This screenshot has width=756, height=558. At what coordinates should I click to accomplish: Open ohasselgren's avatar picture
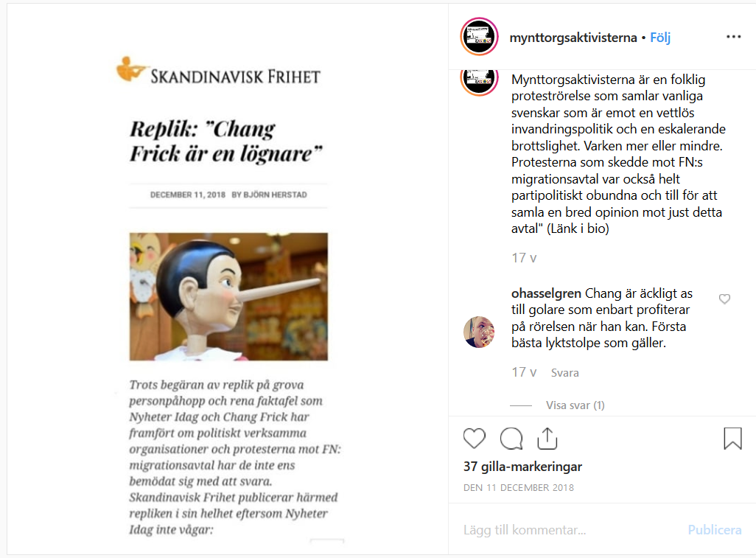click(479, 332)
